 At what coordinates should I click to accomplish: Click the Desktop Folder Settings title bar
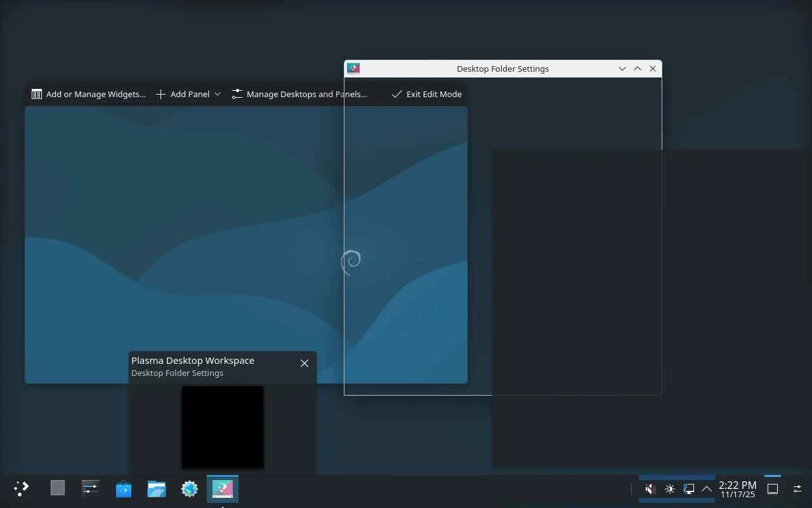(503, 69)
